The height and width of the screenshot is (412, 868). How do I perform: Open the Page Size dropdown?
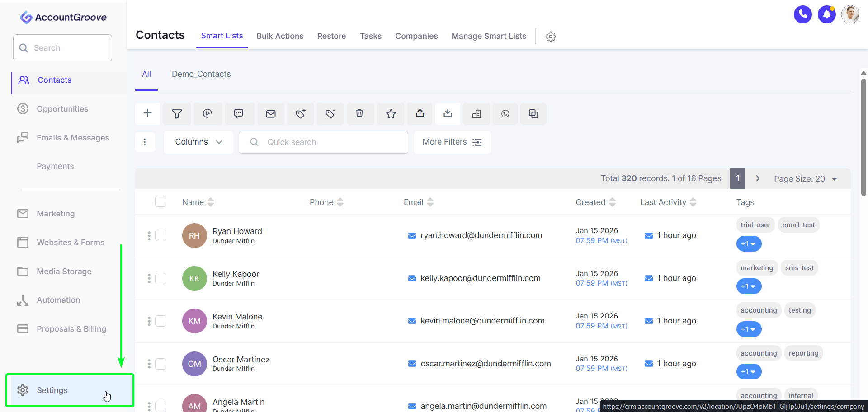(x=805, y=179)
